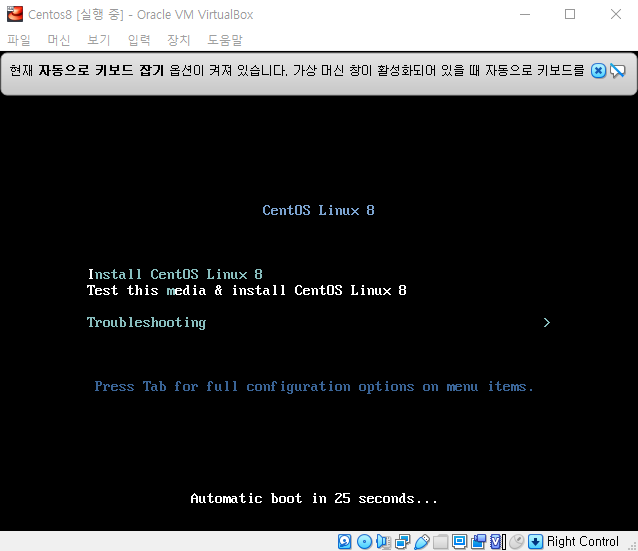Click the USB devices status icon
638x551 pixels.
(422, 542)
